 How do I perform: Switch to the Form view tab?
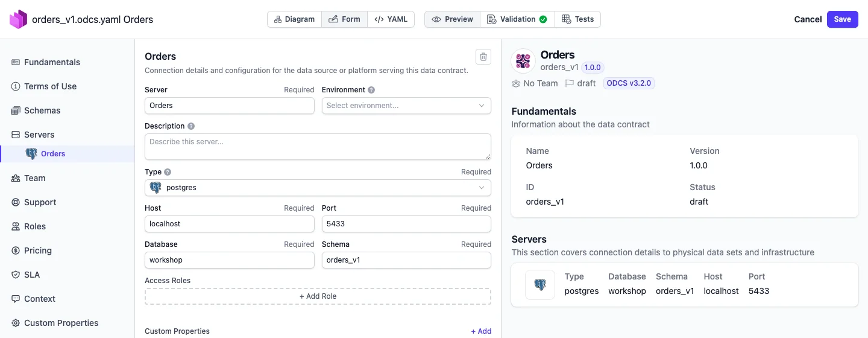[344, 19]
